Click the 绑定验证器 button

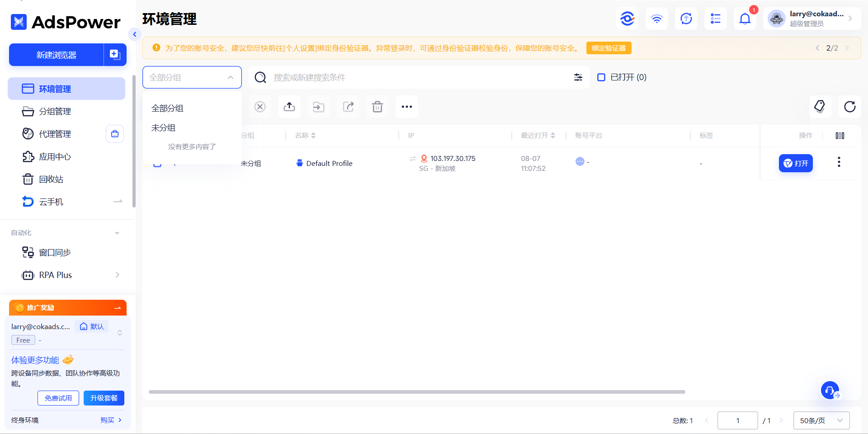[x=609, y=48]
